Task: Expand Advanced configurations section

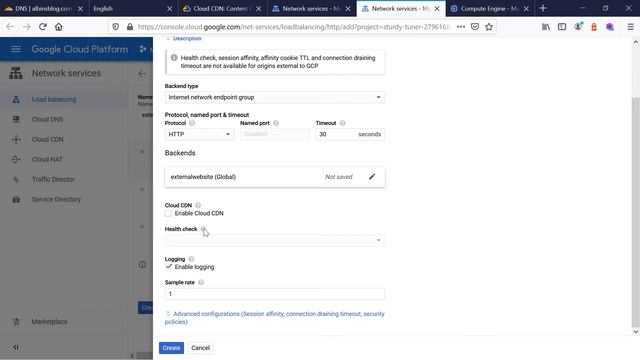Action: 275,318
